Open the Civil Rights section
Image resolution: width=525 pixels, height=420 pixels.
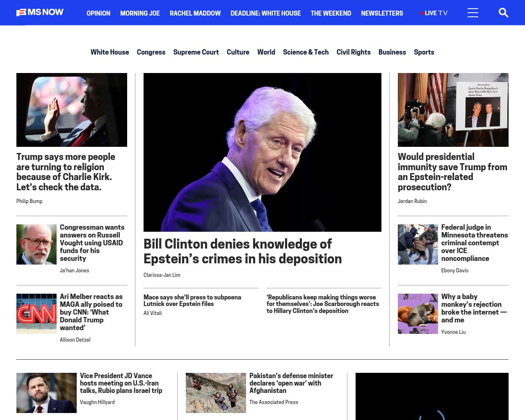353,52
